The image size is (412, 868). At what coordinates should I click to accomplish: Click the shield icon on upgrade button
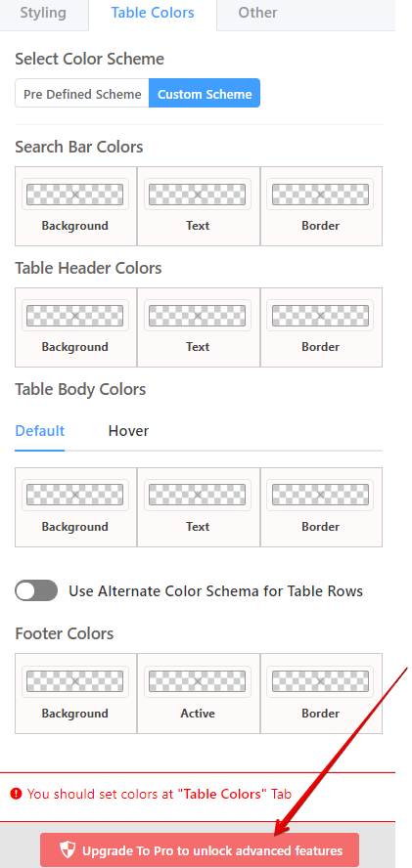[x=67, y=849]
